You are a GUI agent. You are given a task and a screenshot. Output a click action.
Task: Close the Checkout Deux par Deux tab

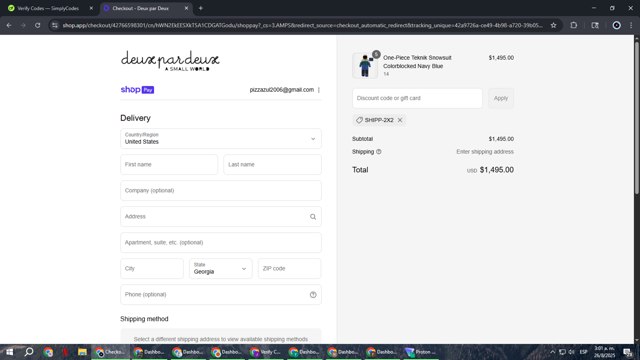[186, 8]
